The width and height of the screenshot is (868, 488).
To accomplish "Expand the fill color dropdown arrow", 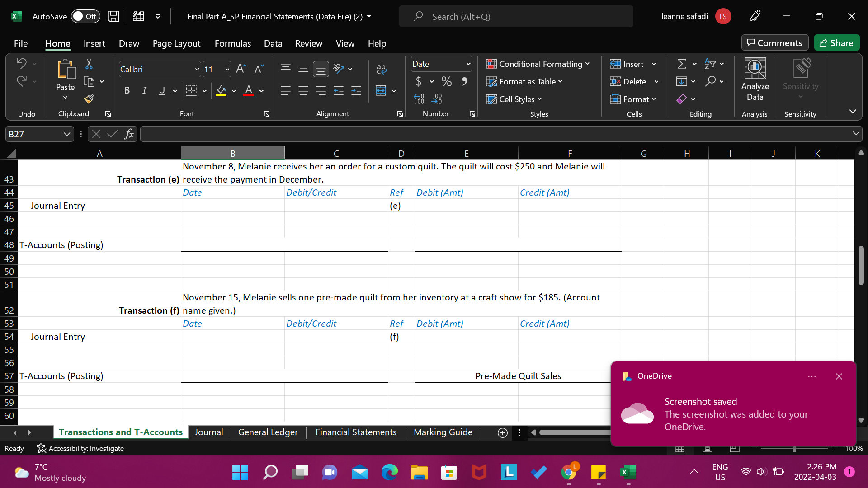I will pyautogui.click(x=234, y=91).
